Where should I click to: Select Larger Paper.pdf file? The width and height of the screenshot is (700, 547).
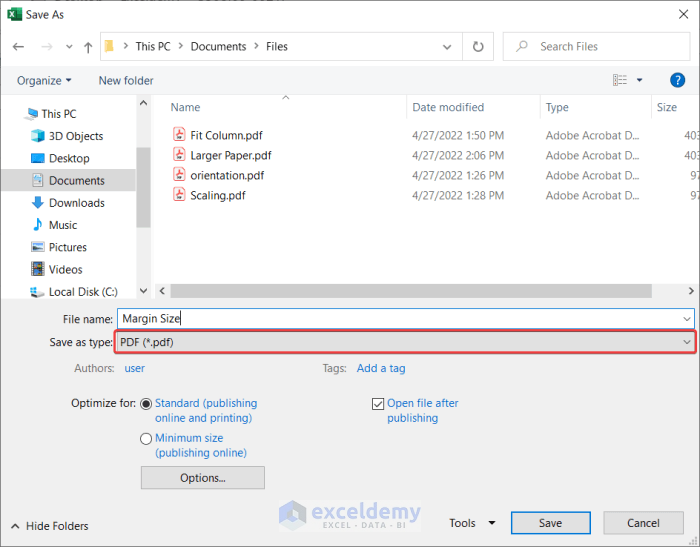point(231,155)
